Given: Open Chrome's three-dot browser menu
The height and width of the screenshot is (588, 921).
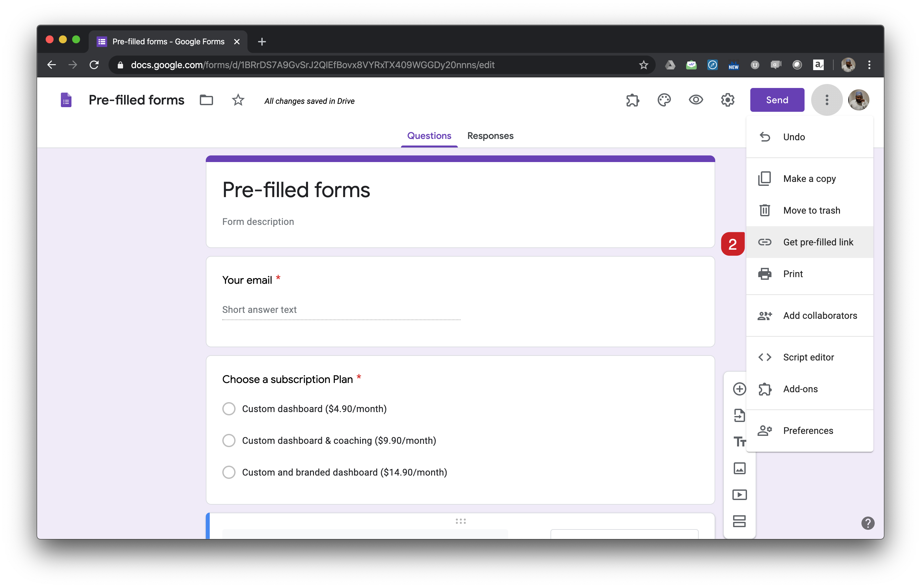Looking at the screenshot, I should click(869, 65).
